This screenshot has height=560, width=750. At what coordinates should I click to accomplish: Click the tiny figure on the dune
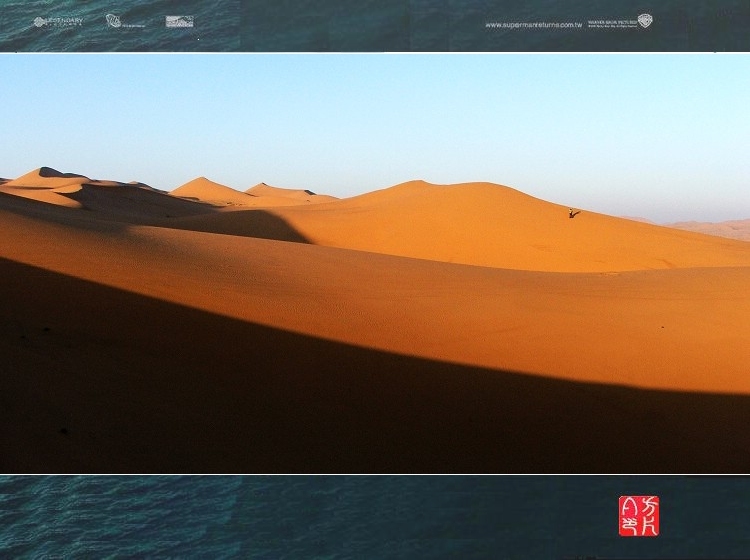[x=574, y=213]
